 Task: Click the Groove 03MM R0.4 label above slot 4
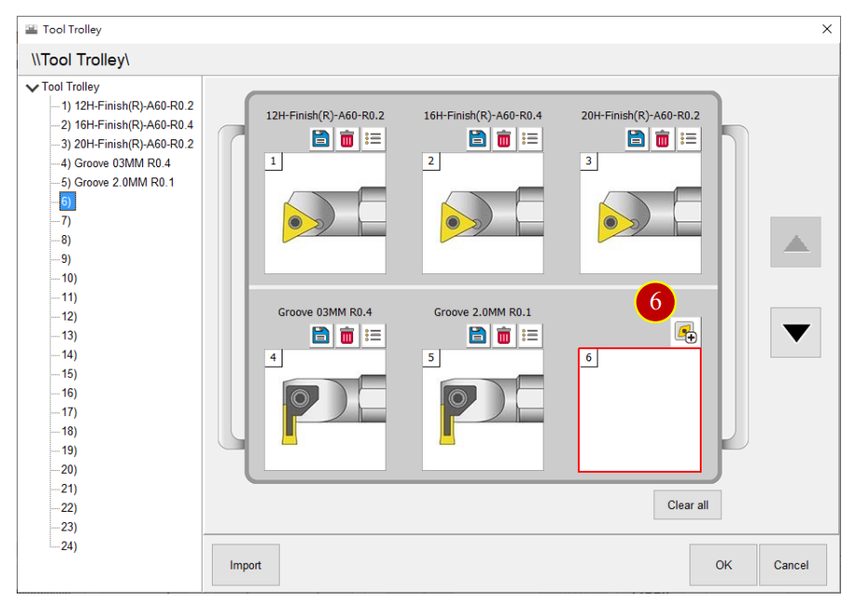click(325, 312)
